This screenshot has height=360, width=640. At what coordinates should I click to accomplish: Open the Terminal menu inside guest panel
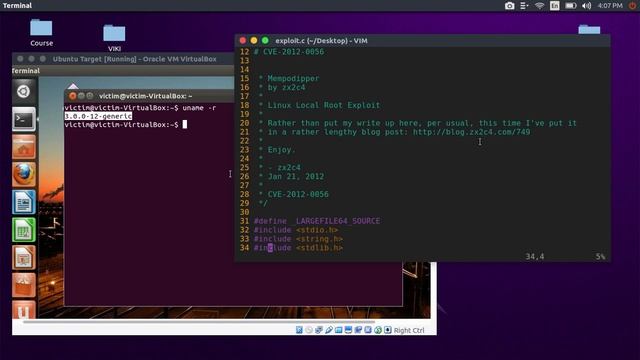pos(26,71)
